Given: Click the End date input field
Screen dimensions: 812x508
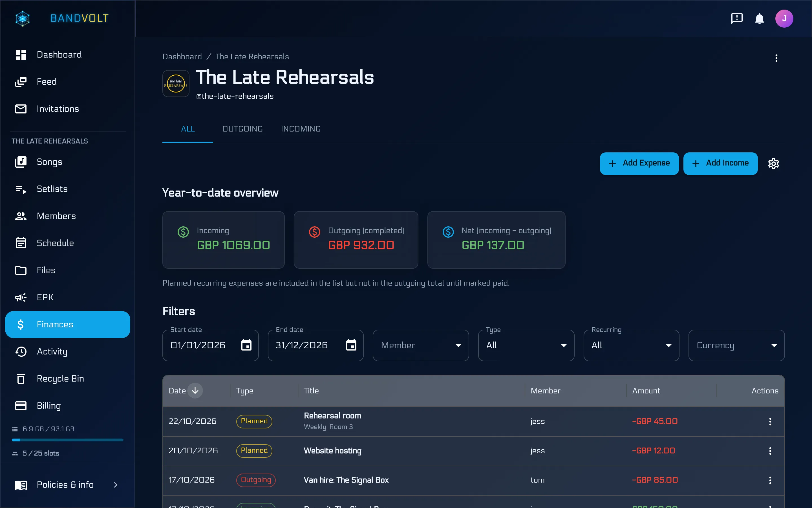Looking at the screenshot, I should click(x=315, y=345).
